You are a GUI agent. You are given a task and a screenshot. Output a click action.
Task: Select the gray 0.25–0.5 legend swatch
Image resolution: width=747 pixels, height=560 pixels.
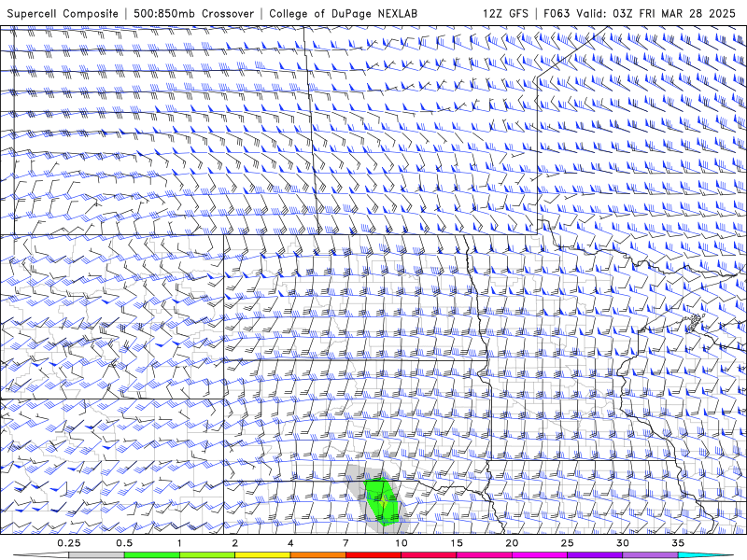pos(96,555)
